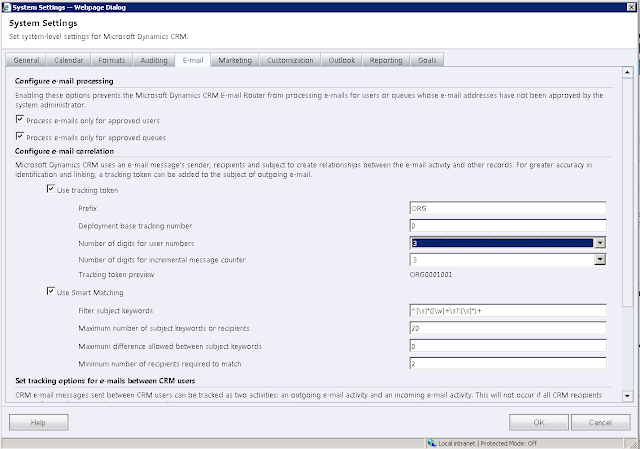
Task: Click the Maximum number of subject keywords field
Action: click(508, 328)
